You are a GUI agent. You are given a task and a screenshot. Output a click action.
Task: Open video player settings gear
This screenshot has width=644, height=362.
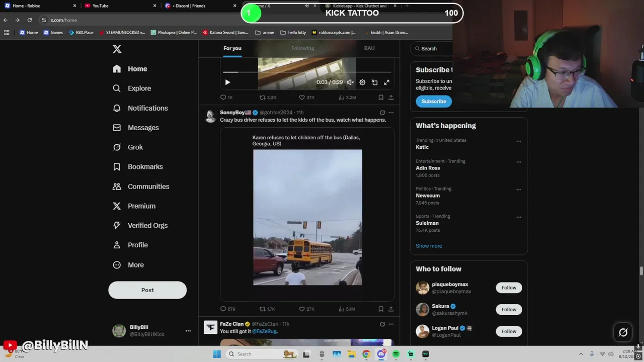click(362, 82)
